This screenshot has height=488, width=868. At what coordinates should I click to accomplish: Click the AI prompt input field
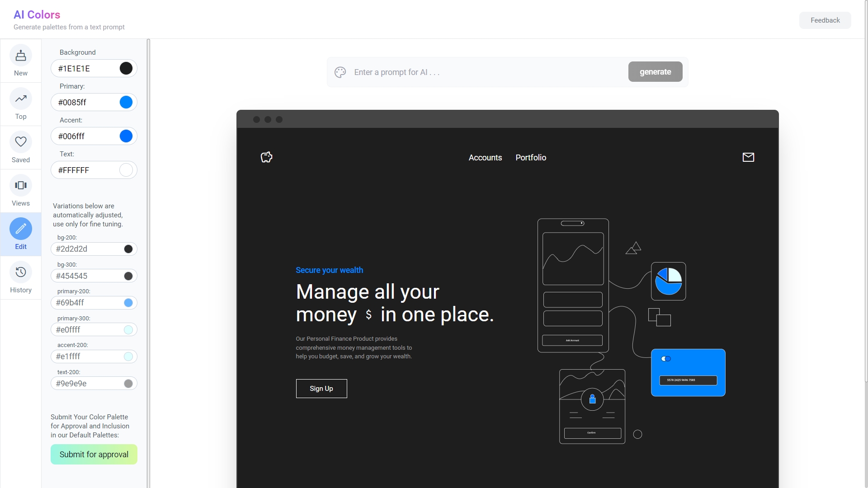click(488, 72)
